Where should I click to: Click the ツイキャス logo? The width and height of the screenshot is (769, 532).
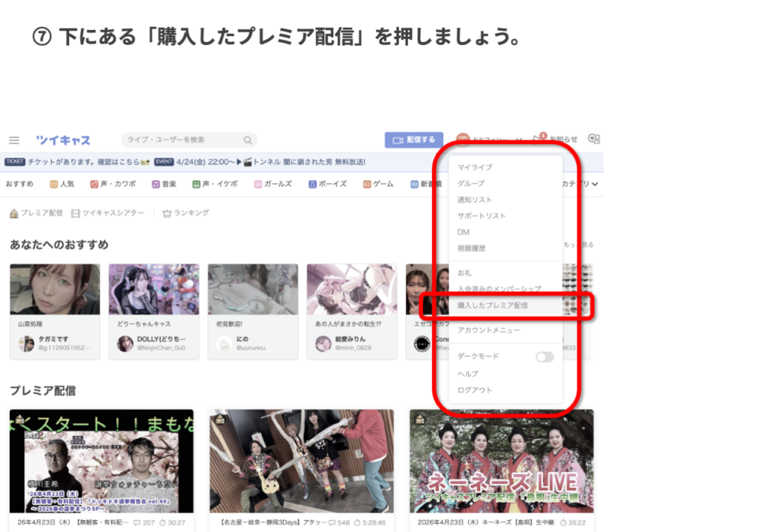63,140
